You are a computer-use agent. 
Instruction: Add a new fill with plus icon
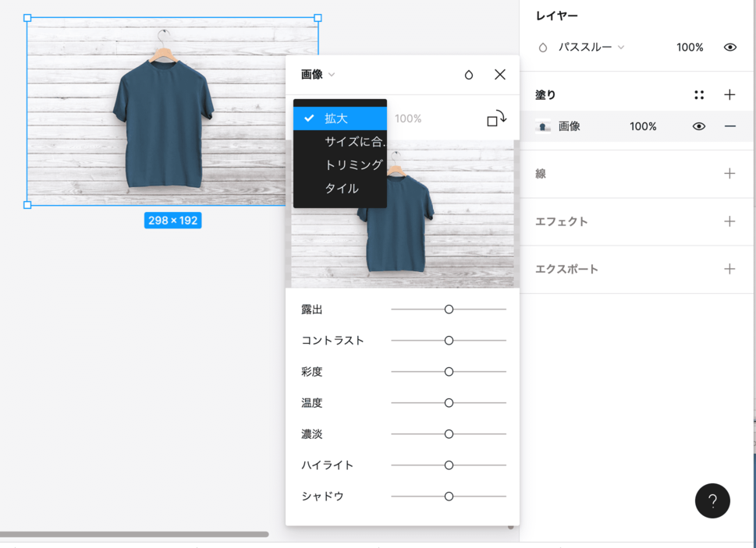tap(729, 95)
